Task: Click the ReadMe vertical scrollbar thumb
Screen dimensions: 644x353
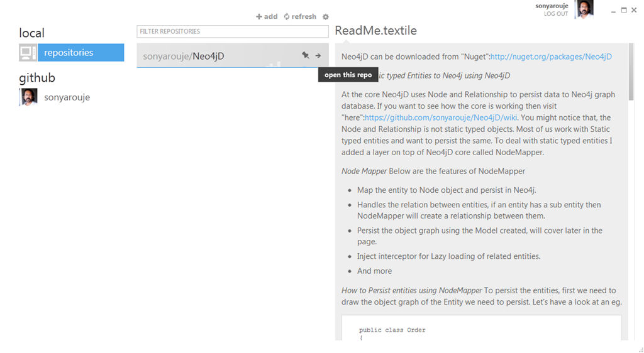Action: pos(631,72)
